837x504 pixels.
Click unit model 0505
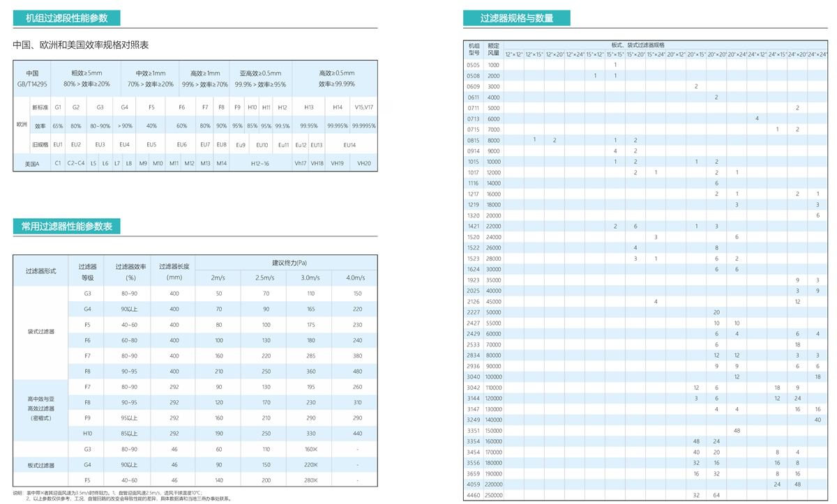tap(474, 64)
